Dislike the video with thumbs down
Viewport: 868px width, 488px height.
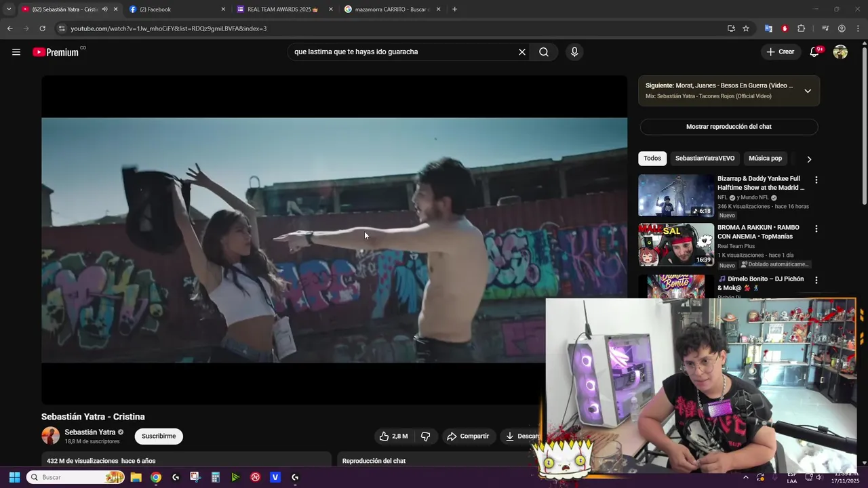426,436
